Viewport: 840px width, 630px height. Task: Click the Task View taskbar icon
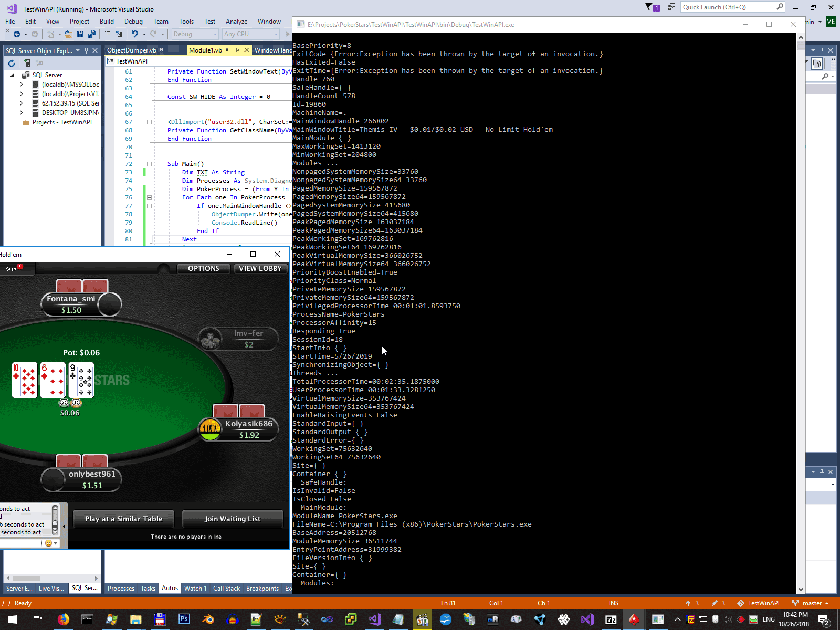point(38,619)
